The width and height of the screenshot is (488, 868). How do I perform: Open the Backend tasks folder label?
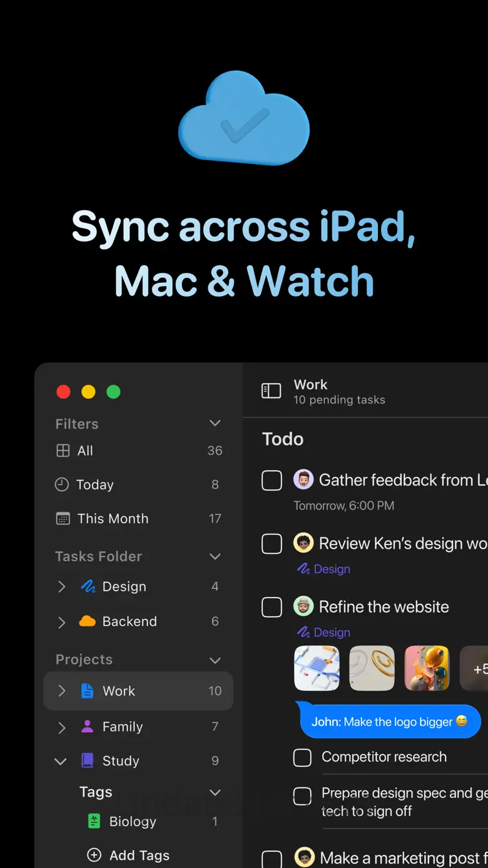130,621
